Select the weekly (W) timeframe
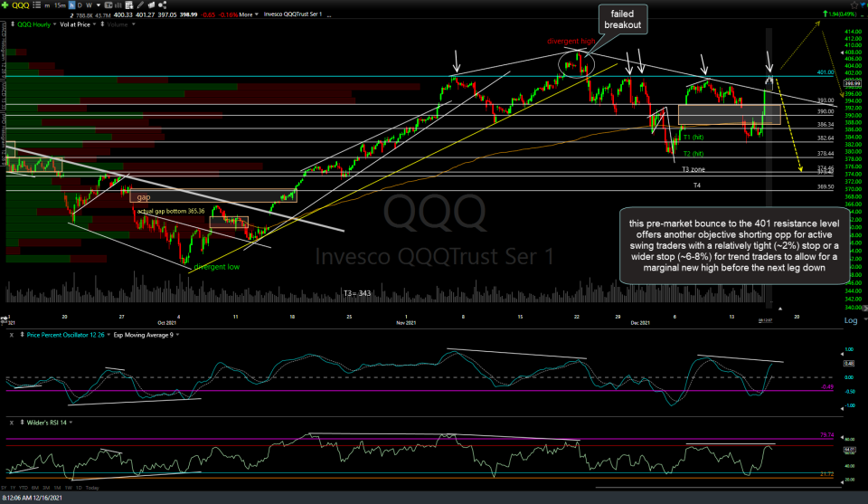This screenshot has height=504, width=868. pyautogui.click(x=90, y=5)
